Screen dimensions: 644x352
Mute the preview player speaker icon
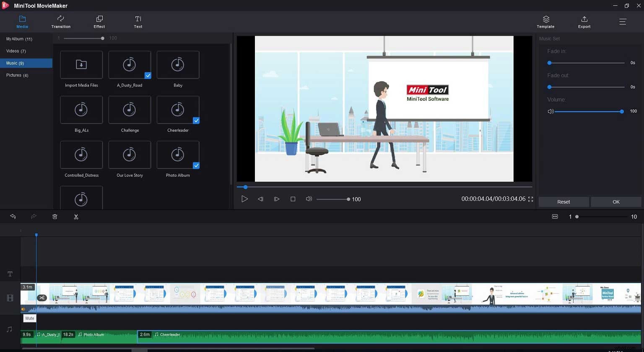pyautogui.click(x=309, y=199)
